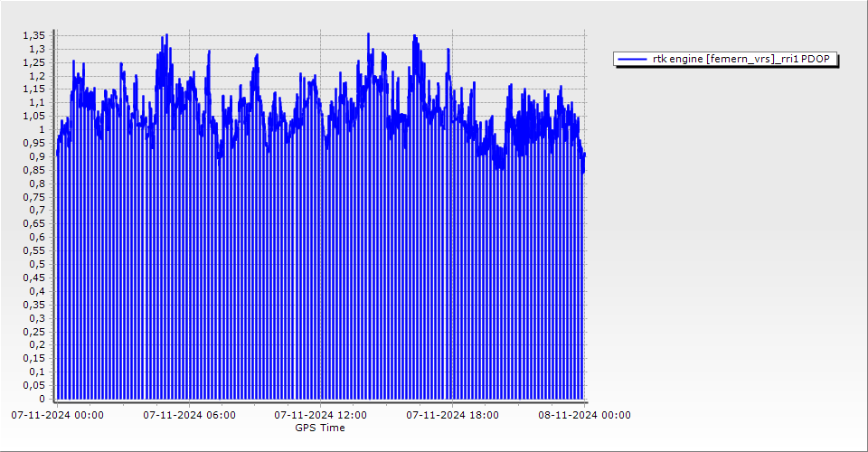Click the 1 value on the y-axis
The image size is (868, 452).
41,129
